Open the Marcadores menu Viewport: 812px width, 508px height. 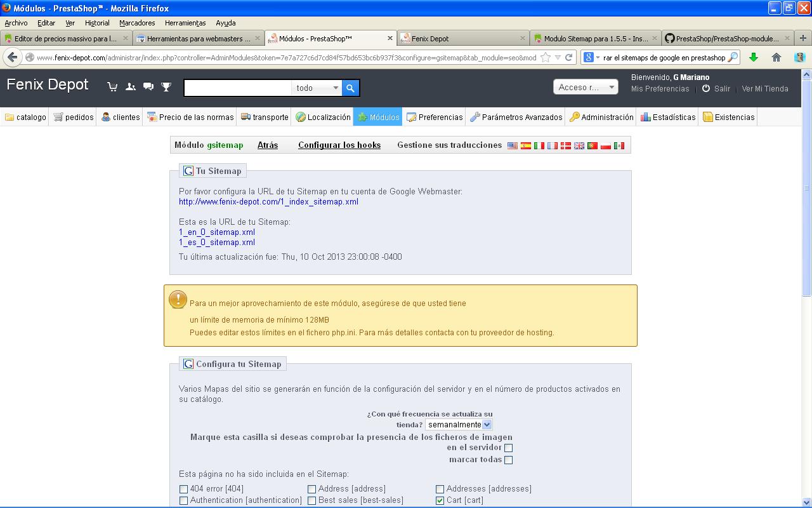point(137,23)
